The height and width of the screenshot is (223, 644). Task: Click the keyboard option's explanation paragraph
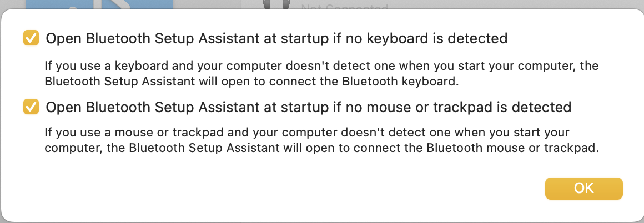pos(321,74)
